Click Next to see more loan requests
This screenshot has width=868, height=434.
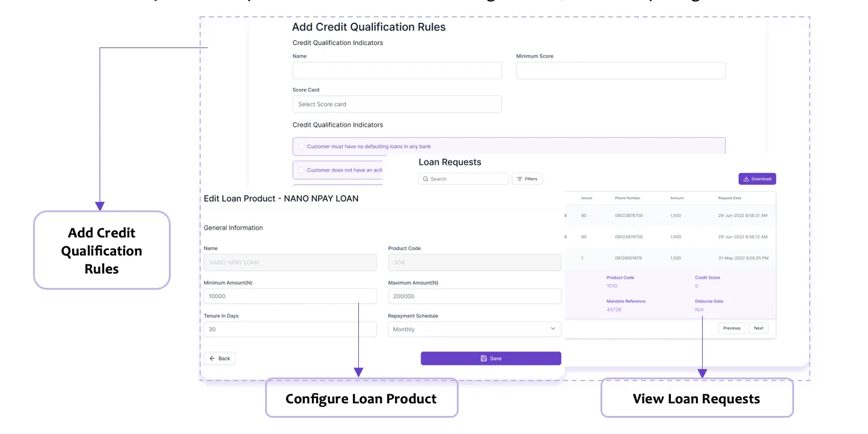[759, 328]
